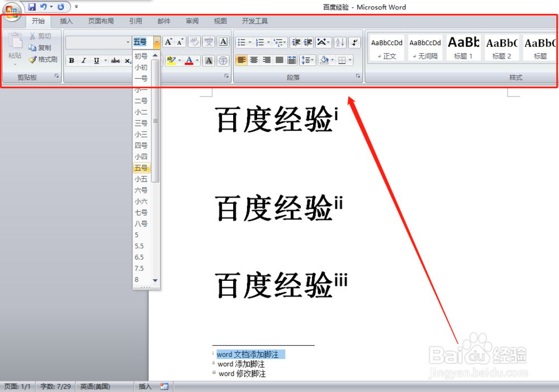Switch to the 插入 tab
This screenshot has width=559, height=392.
tap(67, 21)
